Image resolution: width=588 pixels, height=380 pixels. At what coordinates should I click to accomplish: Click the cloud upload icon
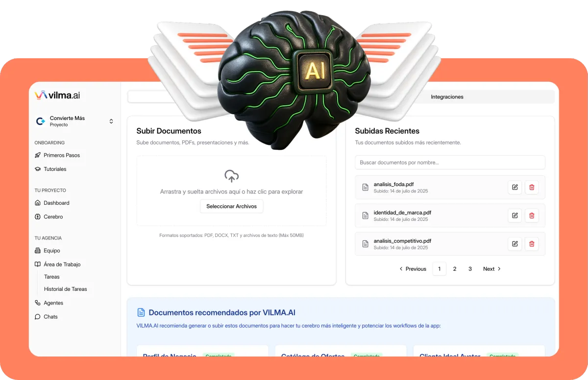231,175
